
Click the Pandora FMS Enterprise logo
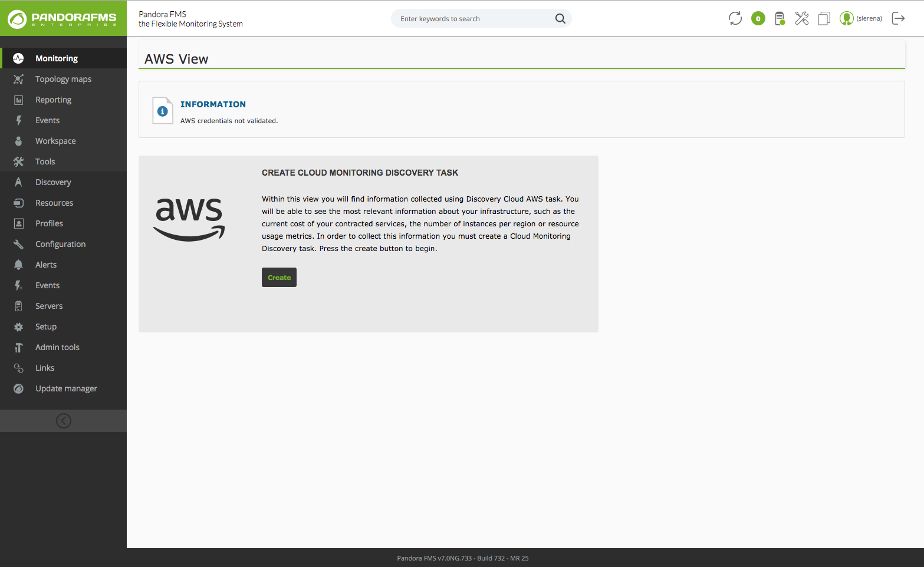pyautogui.click(x=63, y=18)
